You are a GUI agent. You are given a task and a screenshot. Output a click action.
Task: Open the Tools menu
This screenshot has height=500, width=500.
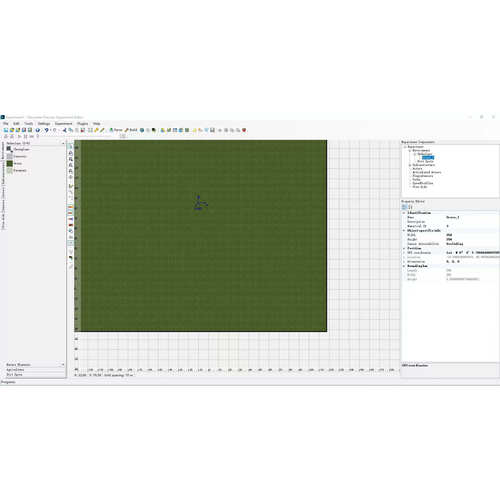pyautogui.click(x=29, y=124)
